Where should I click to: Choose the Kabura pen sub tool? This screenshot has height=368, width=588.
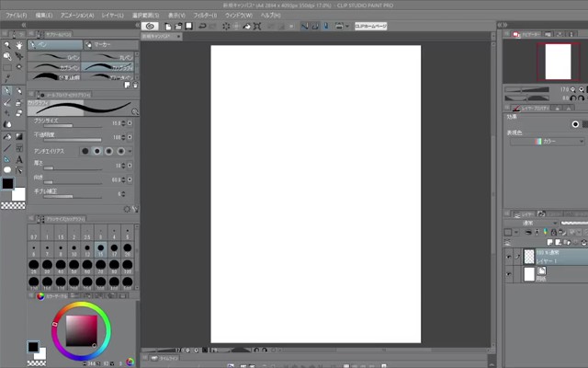pos(54,67)
